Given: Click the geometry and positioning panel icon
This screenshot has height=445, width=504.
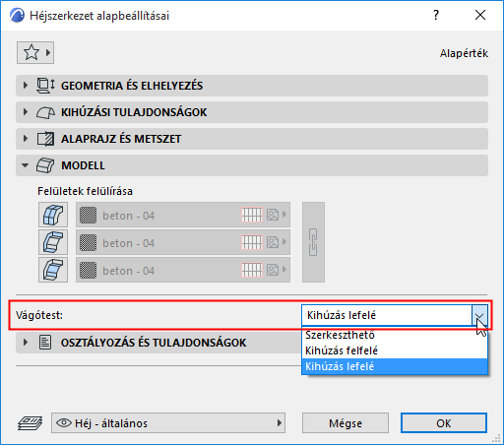Looking at the screenshot, I should click(x=45, y=86).
